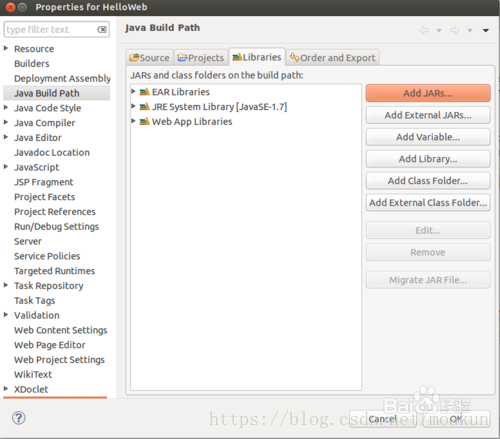Open Web Content Settings page
Image resolution: width=500 pixels, height=439 pixels.
pos(61,330)
